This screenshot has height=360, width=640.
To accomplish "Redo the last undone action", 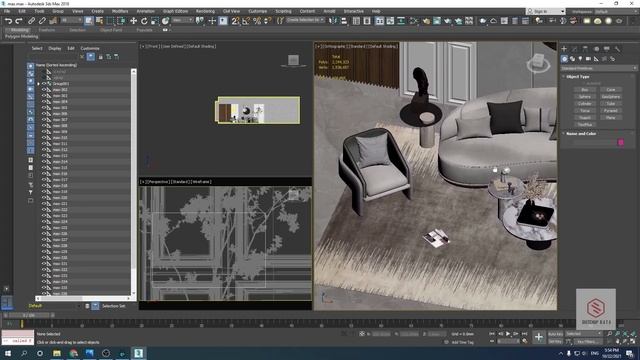I will pos(19,21).
